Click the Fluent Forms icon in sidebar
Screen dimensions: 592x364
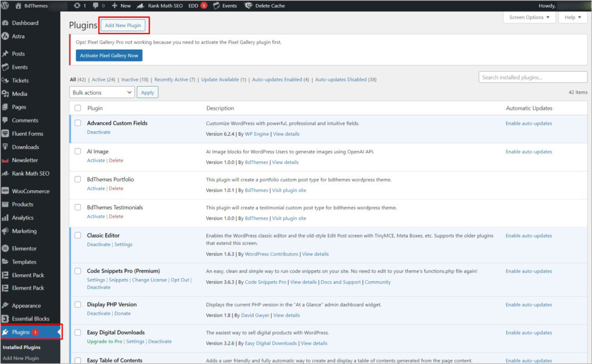pos(5,133)
